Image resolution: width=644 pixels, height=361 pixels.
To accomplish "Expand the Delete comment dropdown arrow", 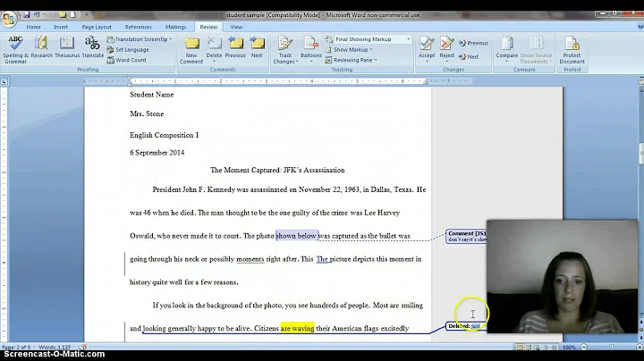I will pyautogui.click(x=214, y=62).
